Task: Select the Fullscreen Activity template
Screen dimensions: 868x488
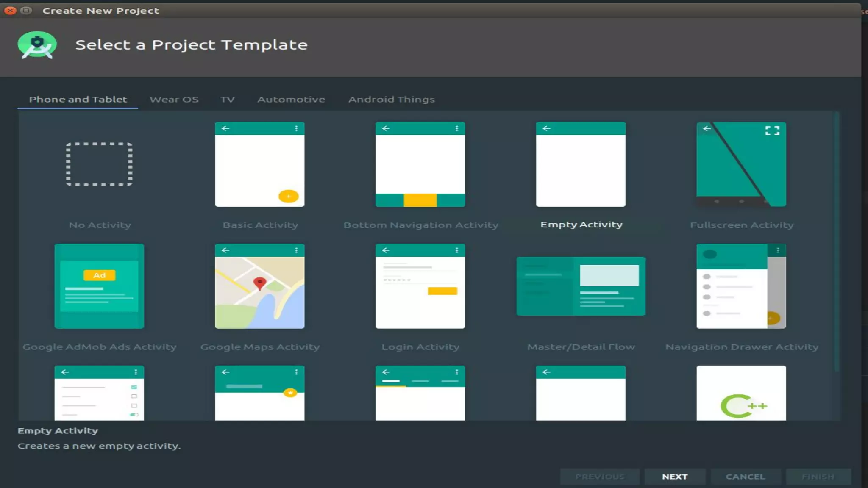Action: pos(741,164)
